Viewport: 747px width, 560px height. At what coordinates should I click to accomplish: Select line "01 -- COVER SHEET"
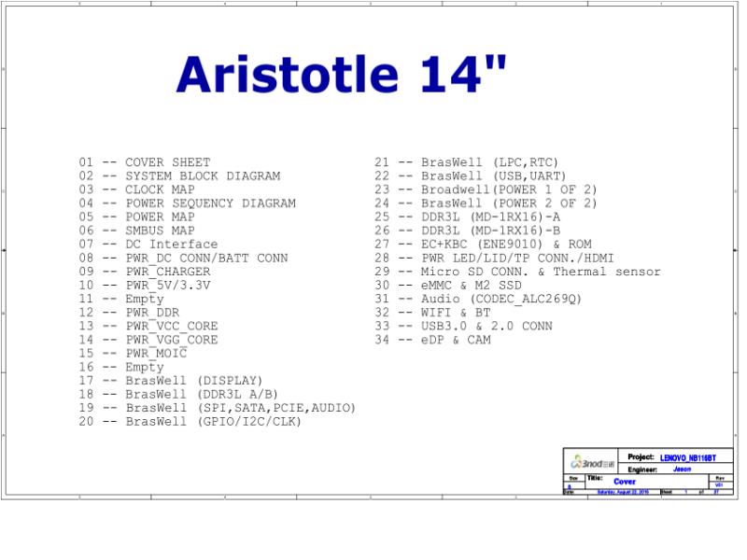pos(145,162)
